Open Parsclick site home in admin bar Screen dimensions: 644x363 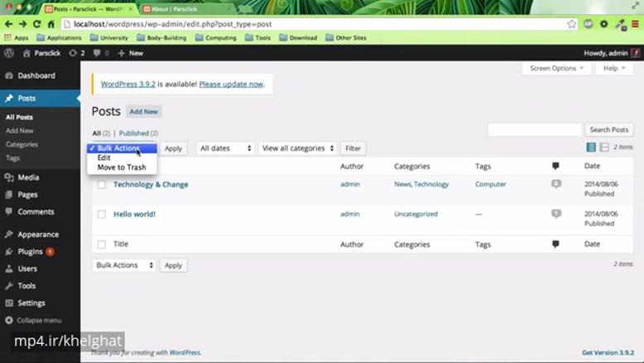point(41,53)
